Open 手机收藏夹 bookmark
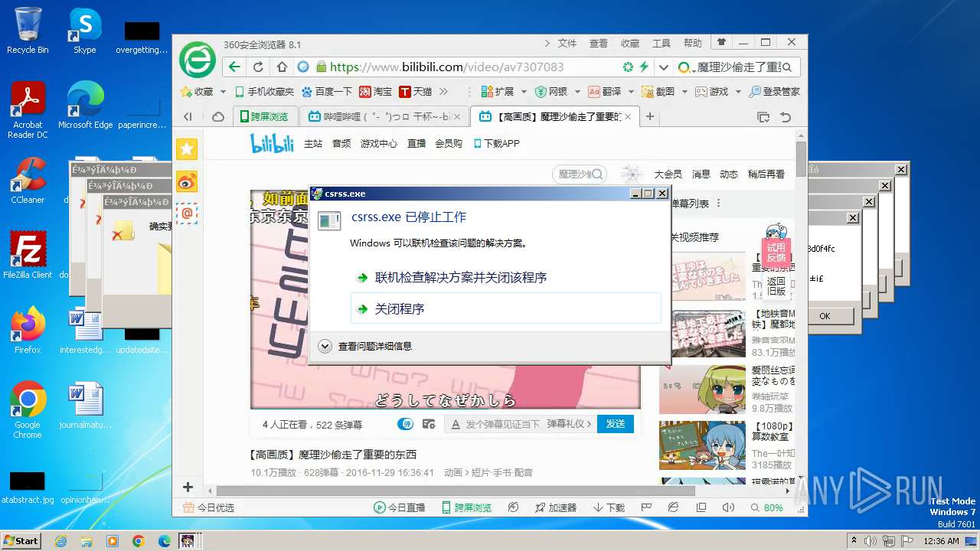 [x=264, y=91]
